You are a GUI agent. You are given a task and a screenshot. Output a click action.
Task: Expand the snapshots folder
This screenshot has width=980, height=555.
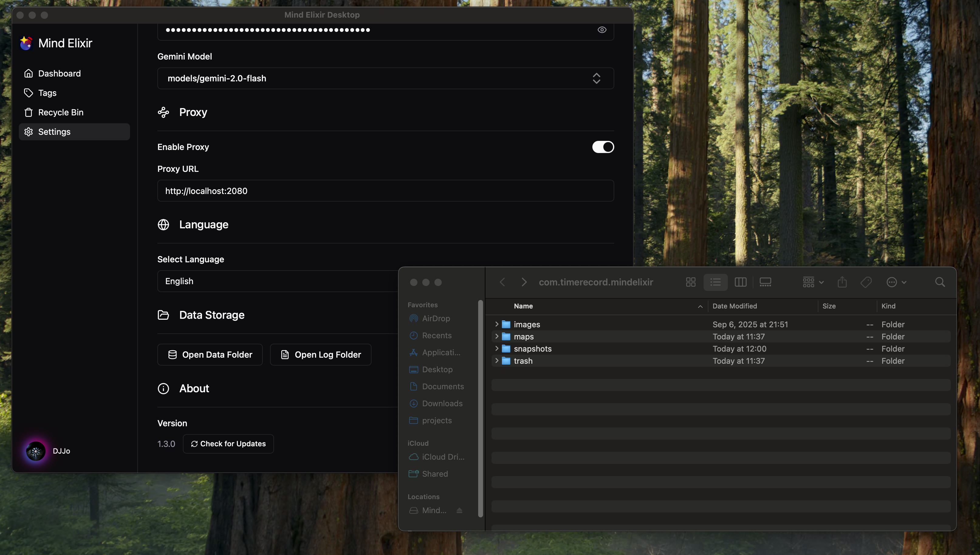pyautogui.click(x=496, y=349)
